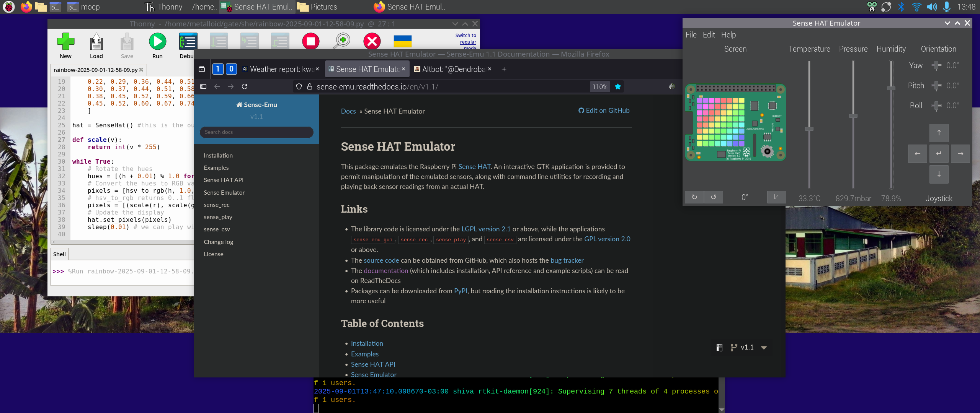
Task: Close the Sense HAT Emulator browser tab
Action: 403,69
